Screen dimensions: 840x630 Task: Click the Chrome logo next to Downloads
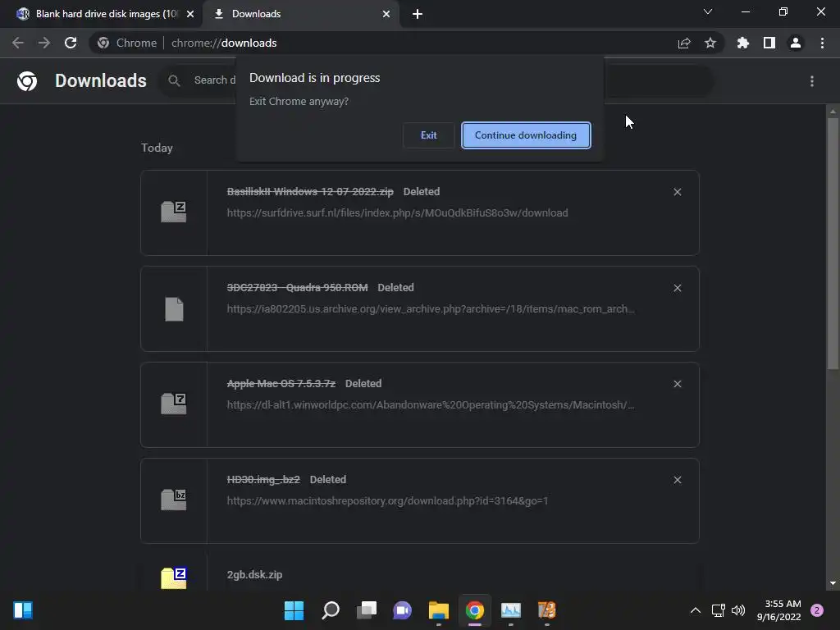tap(27, 81)
